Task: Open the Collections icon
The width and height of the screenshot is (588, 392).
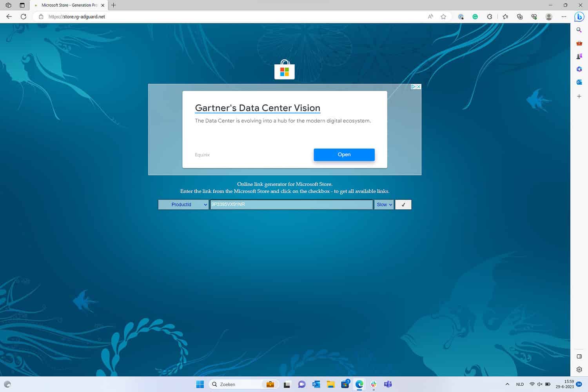Action: pos(520,16)
